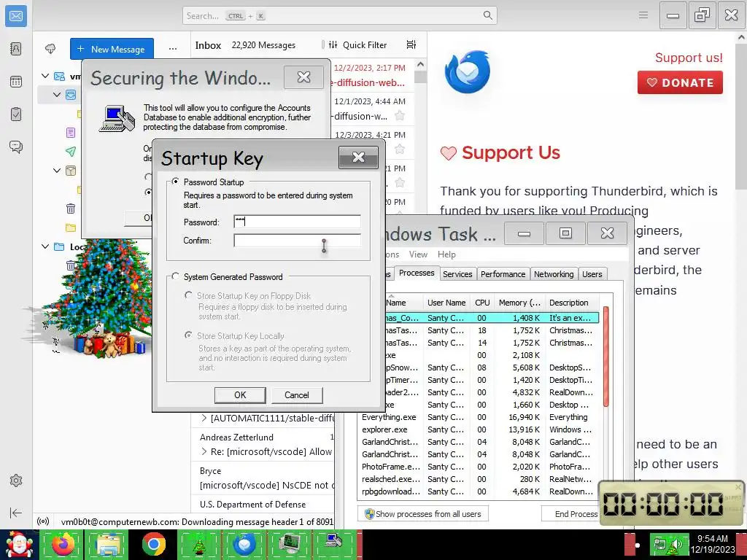Select the Inbox folder icon in folder pane

point(71,94)
